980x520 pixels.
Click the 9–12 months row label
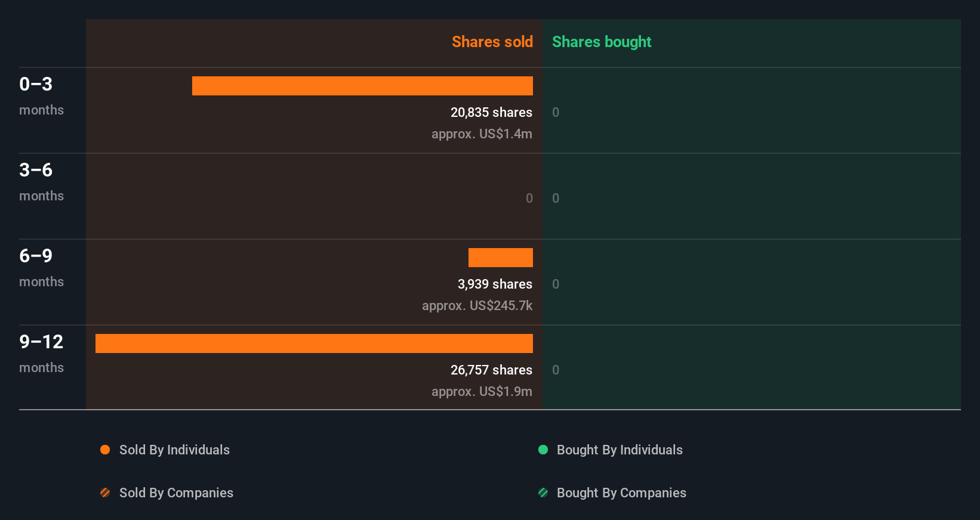41,354
